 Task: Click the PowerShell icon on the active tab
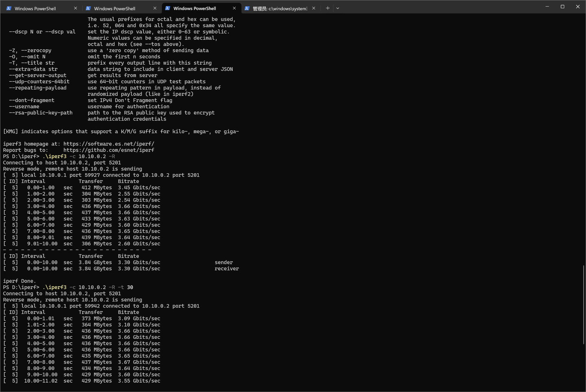pos(168,8)
